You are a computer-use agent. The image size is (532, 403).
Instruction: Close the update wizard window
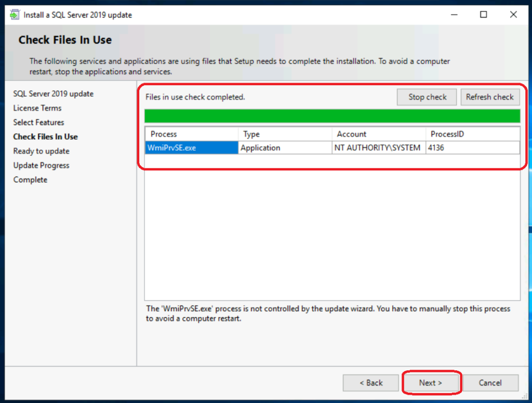(x=513, y=15)
